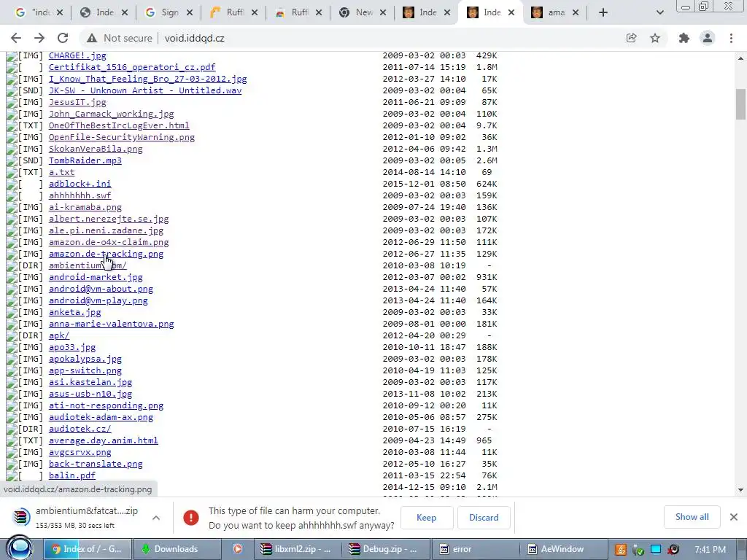Open the Extensions puzzle icon
The height and width of the screenshot is (560, 747).
point(684,38)
